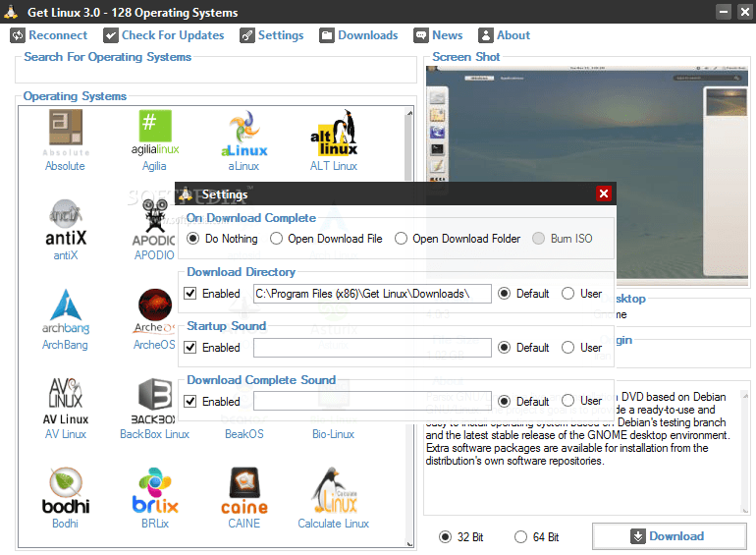Open the Settings menu label
The width and height of the screenshot is (756, 555).
click(x=281, y=35)
